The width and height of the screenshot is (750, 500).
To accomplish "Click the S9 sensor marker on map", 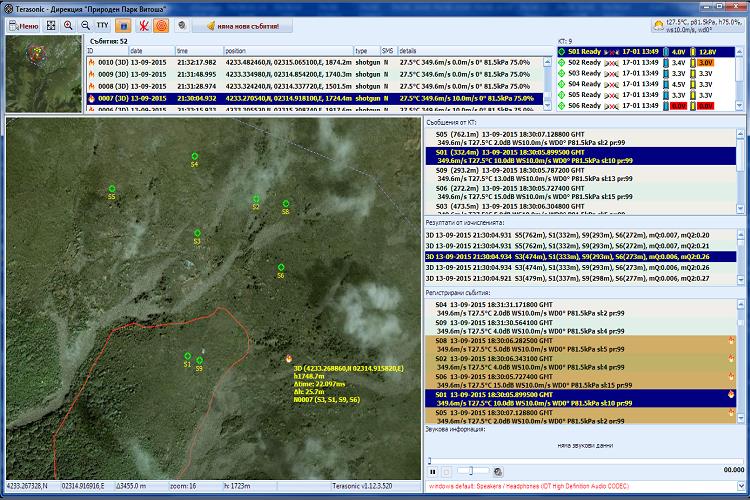I will pyautogui.click(x=199, y=360).
